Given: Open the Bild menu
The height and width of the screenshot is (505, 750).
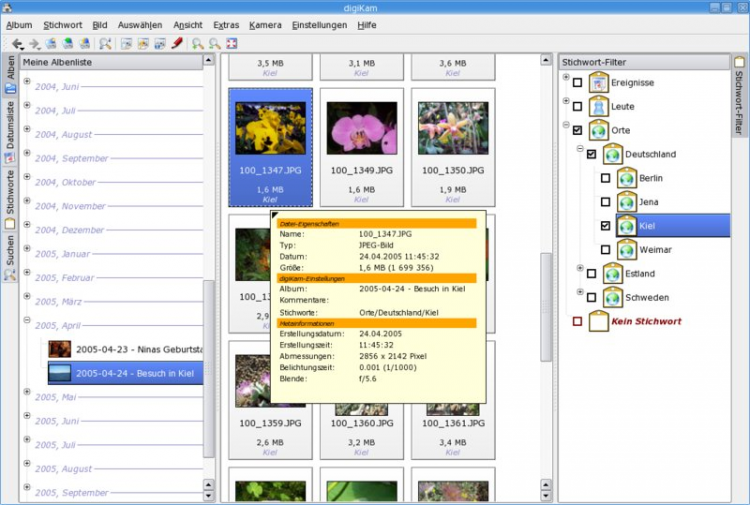Looking at the screenshot, I should coord(100,25).
